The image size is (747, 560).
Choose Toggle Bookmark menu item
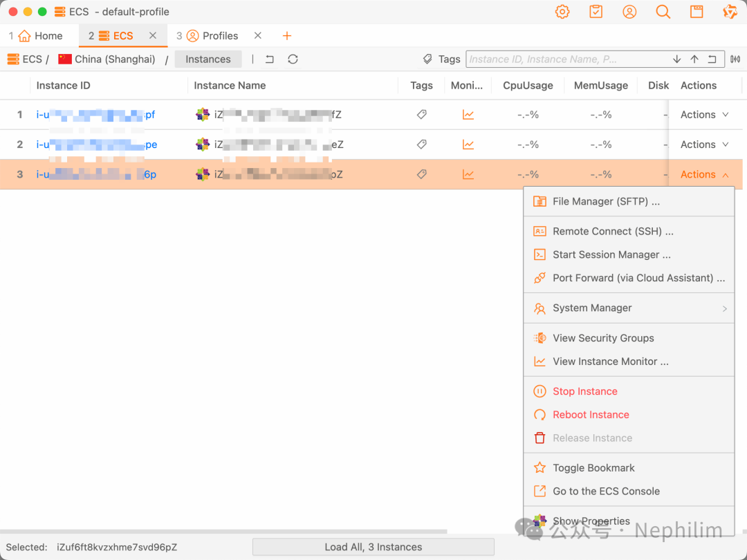click(629, 468)
